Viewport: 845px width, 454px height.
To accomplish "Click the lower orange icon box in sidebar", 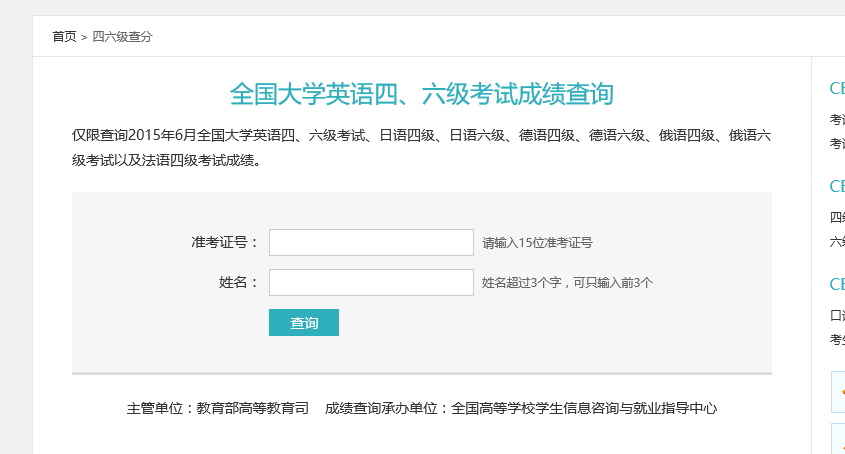I will [x=838, y=439].
